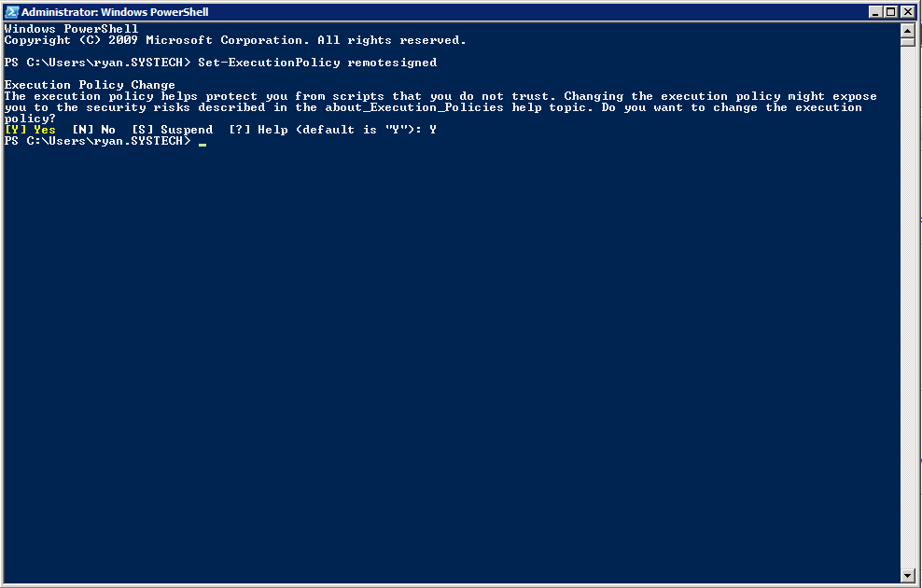Click the '[N] No' option text
922x588 pixels.
pyautogui.click(x=93, y=130)
